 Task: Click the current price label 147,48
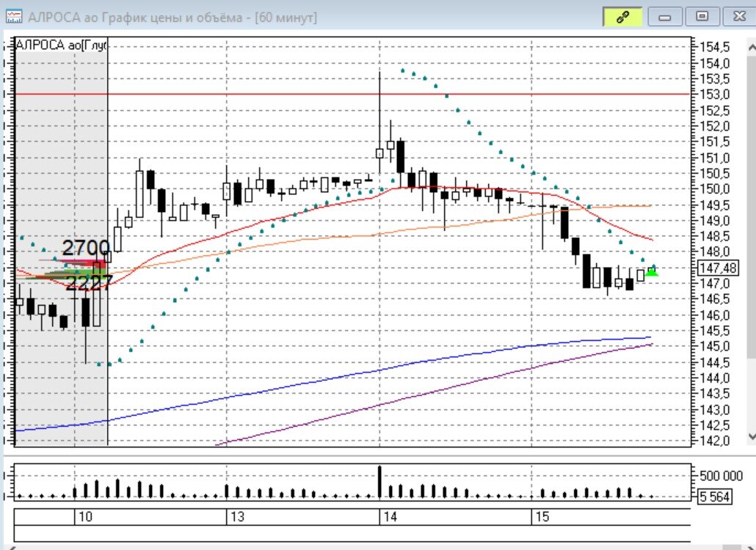pyautogui.click(x=718, y=268)
